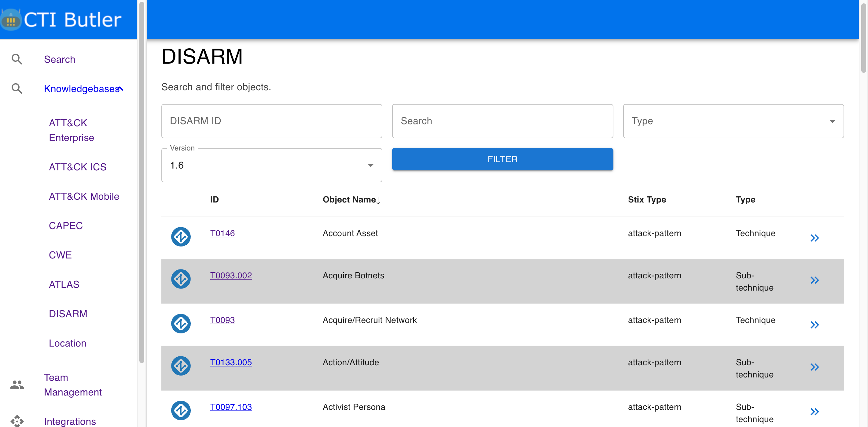Open the Version 1.6 dropdown

[x=272, y=165]
